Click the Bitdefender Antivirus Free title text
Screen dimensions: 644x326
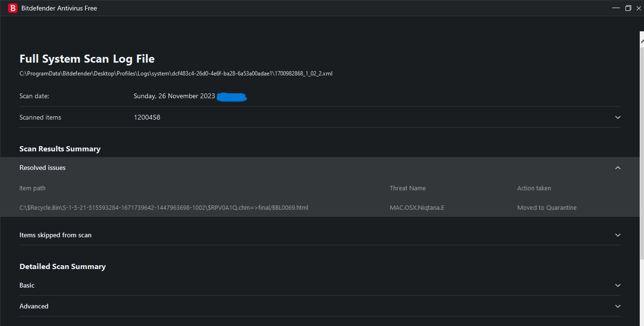pyautogui.click(x=59, y=8)
